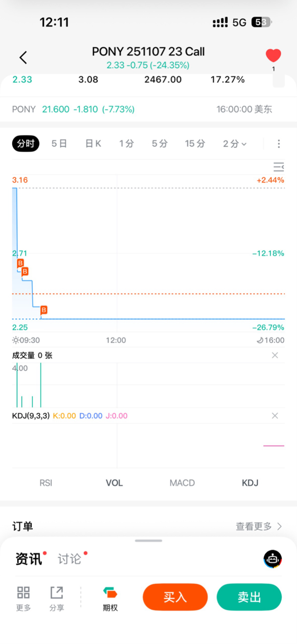Enable the RSI indicator

(46, 483)
